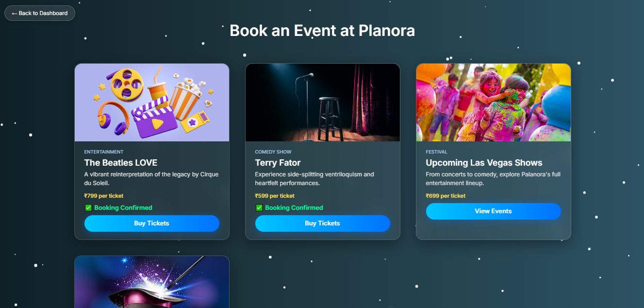Click The Beatles LOVE title
Viewport: 644px width, 308px height.
pos(121,163)
